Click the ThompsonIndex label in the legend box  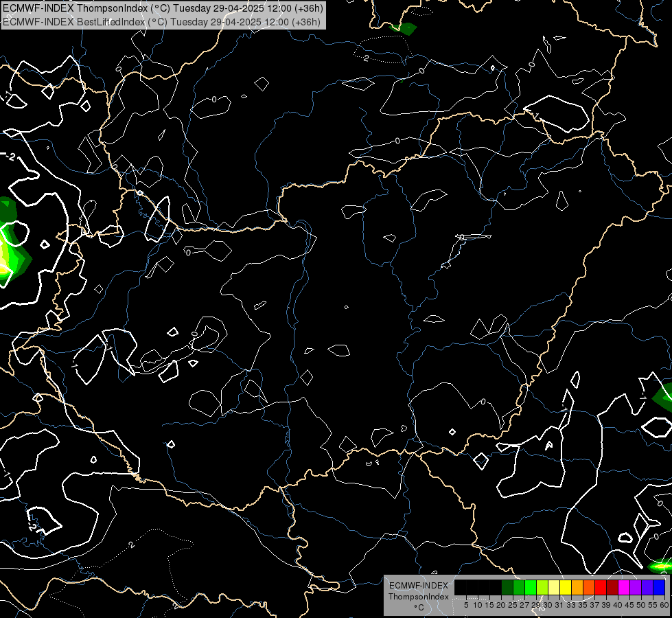pyautogui.click(x=419, y=597)
